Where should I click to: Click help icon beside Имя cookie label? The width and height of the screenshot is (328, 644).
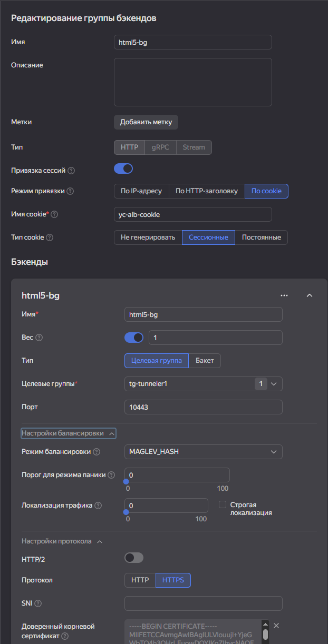point(54,214)
